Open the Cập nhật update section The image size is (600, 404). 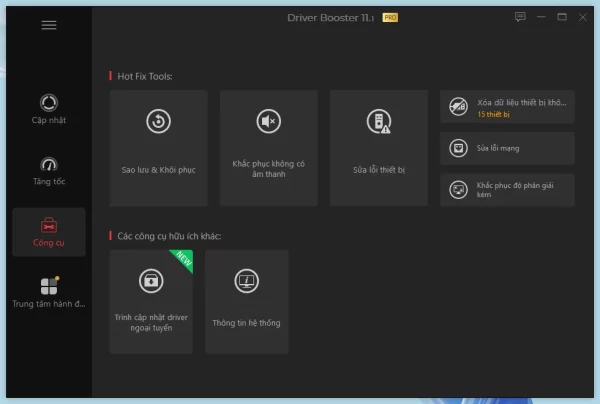click(49, 109)
